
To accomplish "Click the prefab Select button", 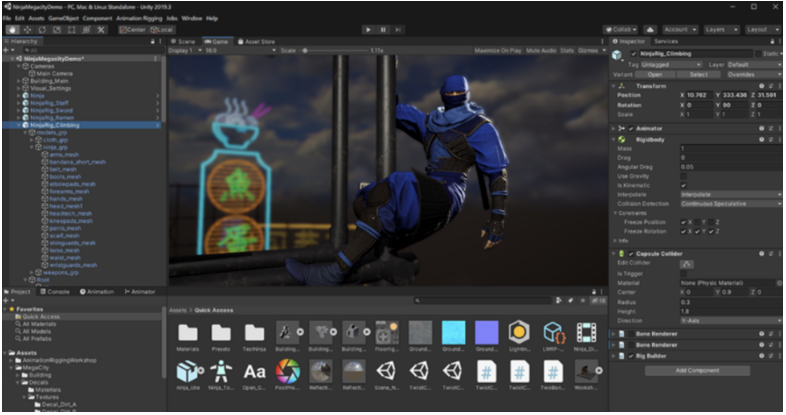I will [x=698, y=75].
